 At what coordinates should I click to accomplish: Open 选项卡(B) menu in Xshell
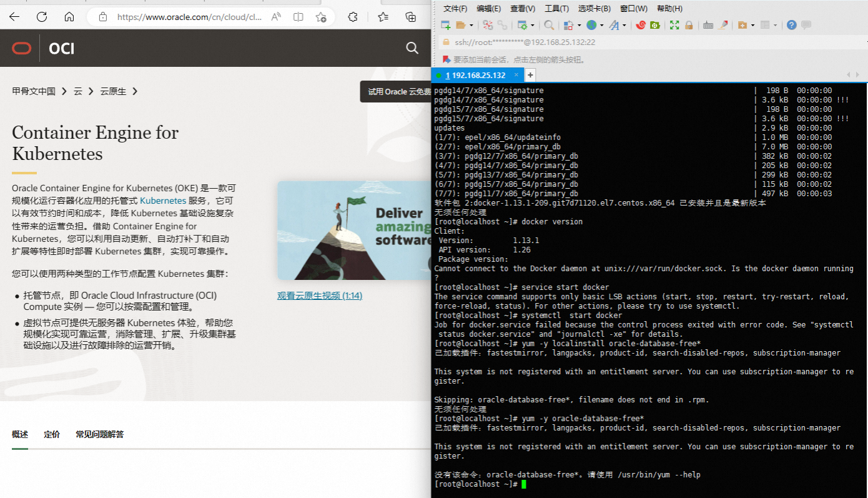pos(594,8)
